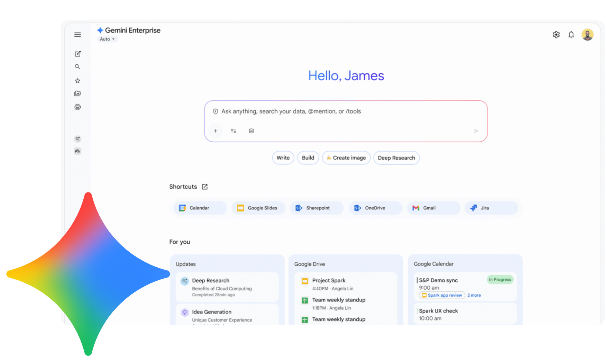Open the lower gray sidebar agent icon
The image size is (606, 364).
click(78, 151)
